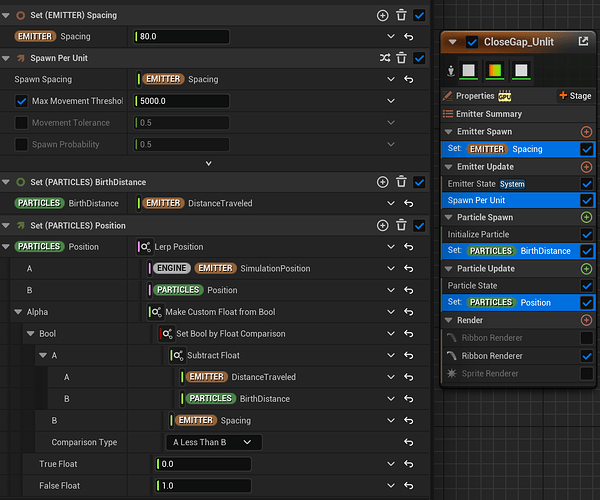Reset True Float value
Screen dimensions: 600x500
[x=409, y=464]
